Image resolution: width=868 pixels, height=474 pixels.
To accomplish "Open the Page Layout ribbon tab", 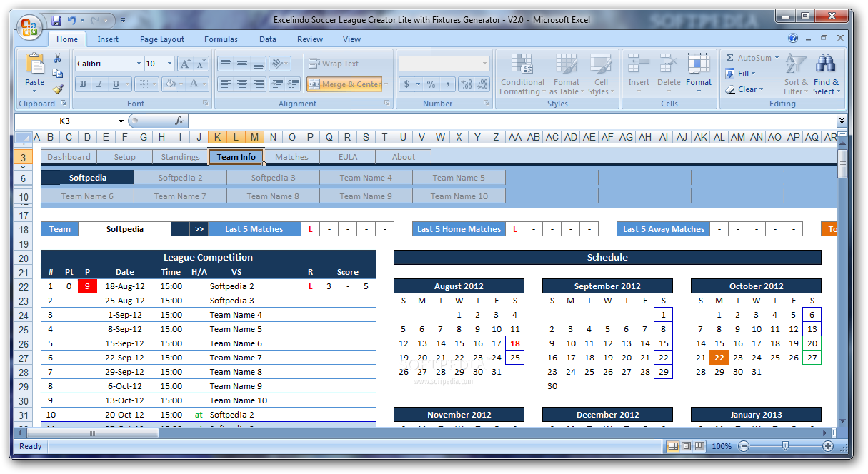I will (162, 39).
